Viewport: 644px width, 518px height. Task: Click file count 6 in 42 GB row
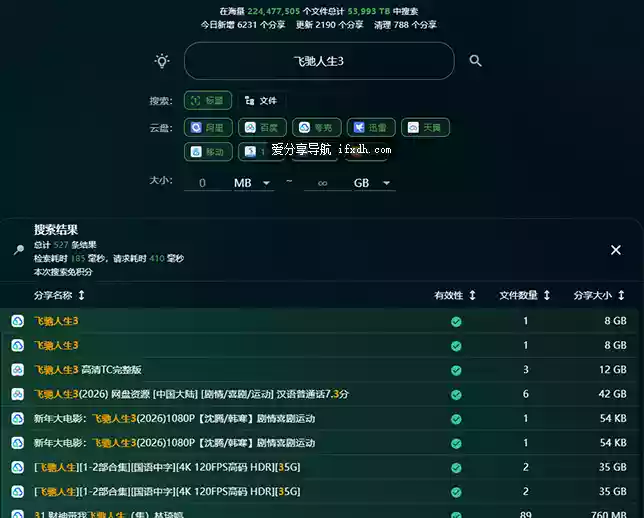(x=526, y=394)
